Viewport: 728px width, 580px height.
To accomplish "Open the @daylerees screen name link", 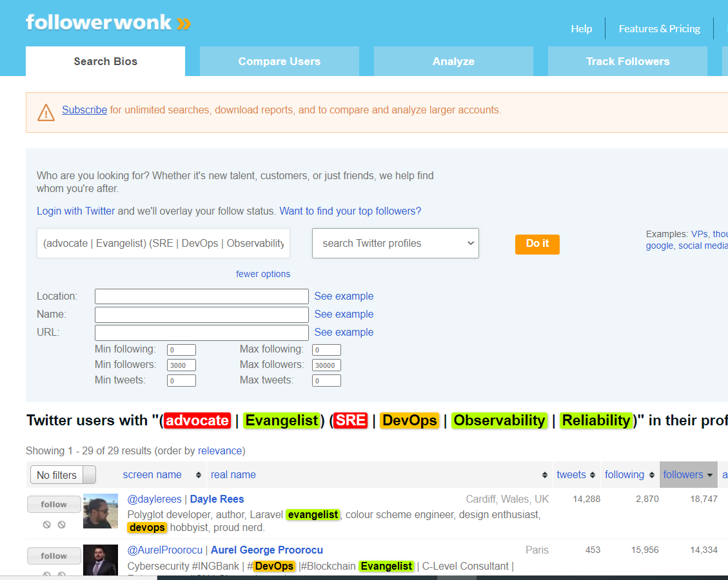I will coord(154,499).
